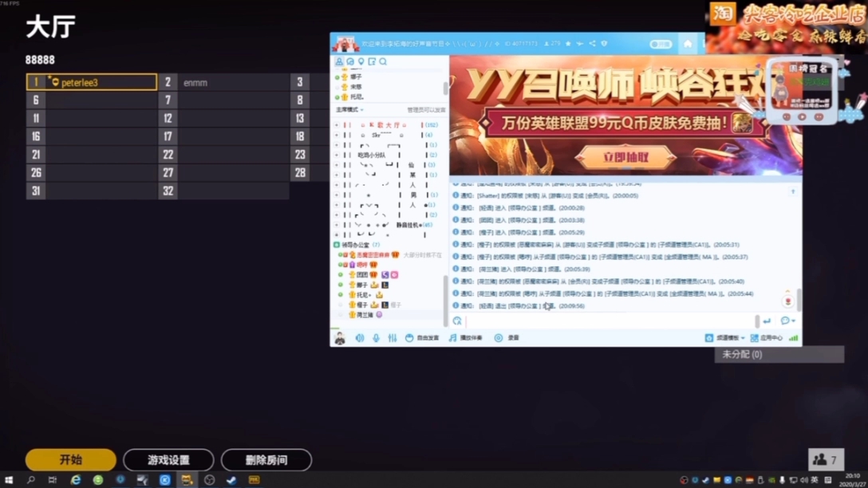
Task: Click the shield icon in YY title bar
Action: click(x=604, y=43)
